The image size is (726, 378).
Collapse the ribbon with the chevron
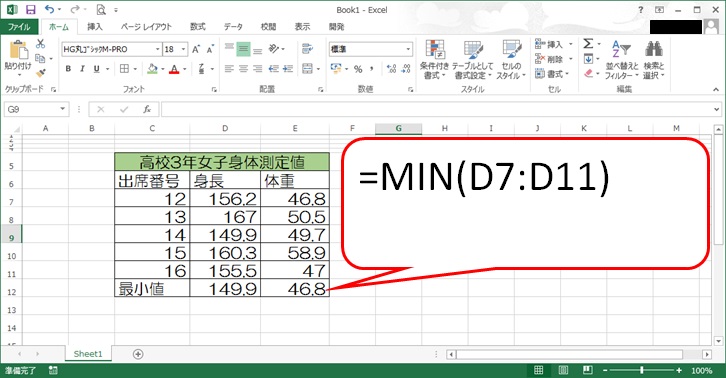(x=716, y=89)
